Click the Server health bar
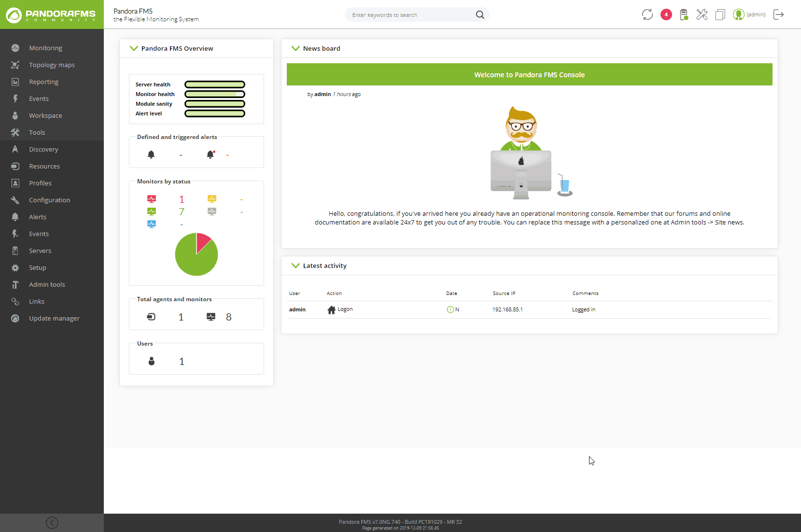Image resolution: width=801 pixels, height=532 pixels. [x=215, y=84]
